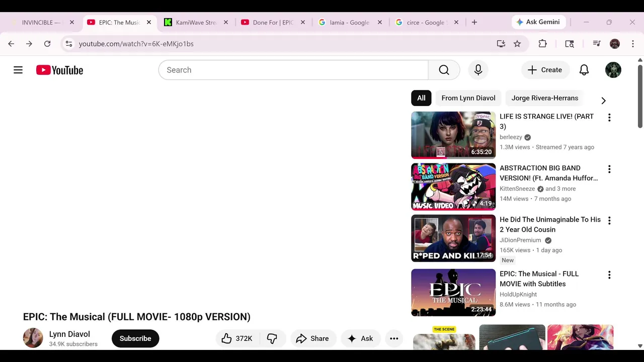Select the From Lynn Diavol chip

468,98
